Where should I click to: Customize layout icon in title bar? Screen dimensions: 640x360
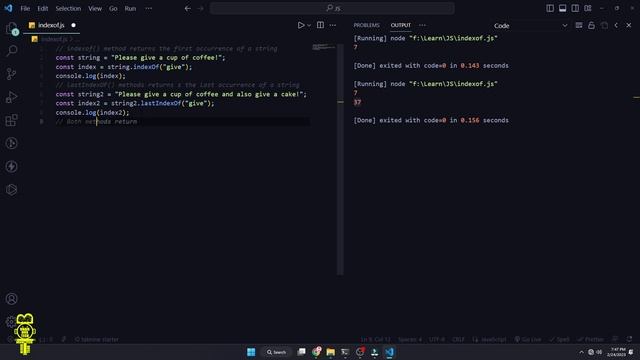click(x=588, y=8)
